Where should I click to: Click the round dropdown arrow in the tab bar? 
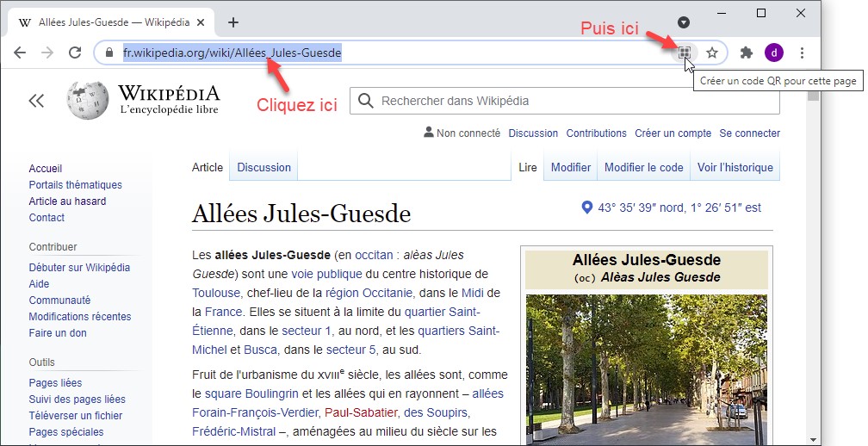coord(683,22)
